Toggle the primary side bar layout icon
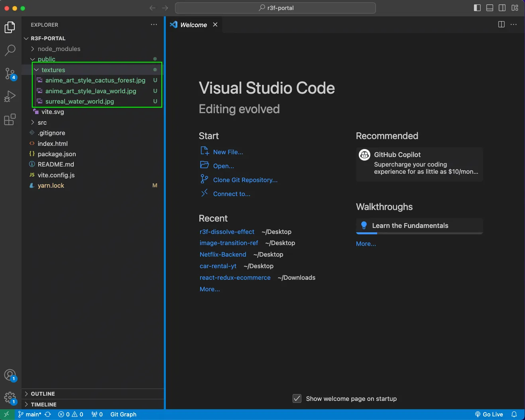Viewport: 525px width, 420px height. [477, 8]
